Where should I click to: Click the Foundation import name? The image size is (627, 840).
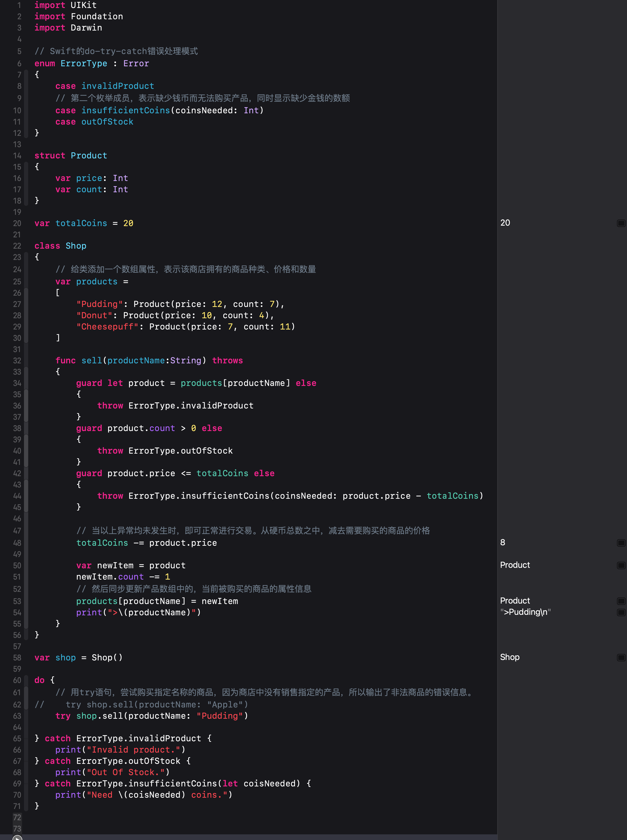point(97,16)
